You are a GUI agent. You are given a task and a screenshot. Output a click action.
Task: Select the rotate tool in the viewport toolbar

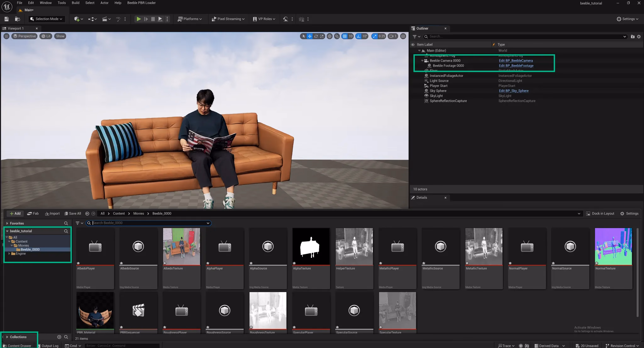pyautogui.click(x=316, y=36)
